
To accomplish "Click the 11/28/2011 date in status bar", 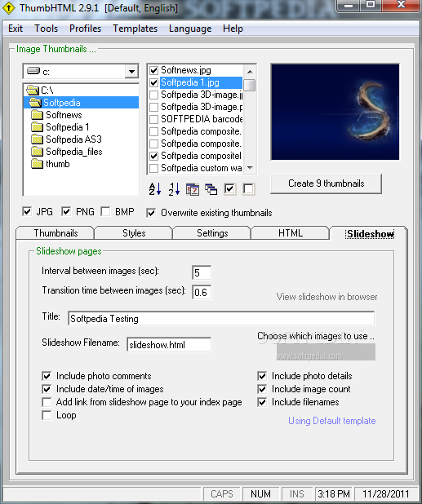I will coord(385,493).
